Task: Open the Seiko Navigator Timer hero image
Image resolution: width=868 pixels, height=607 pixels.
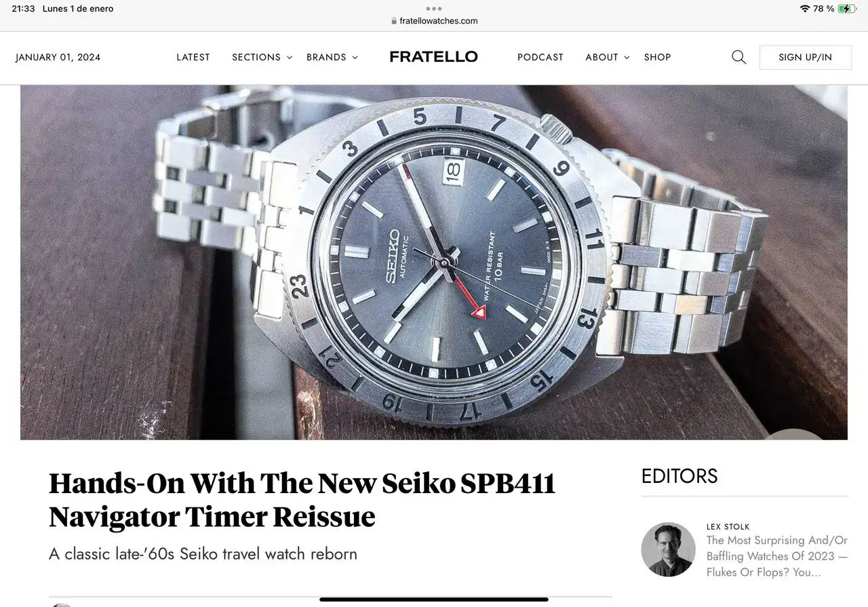Action: 434,262
